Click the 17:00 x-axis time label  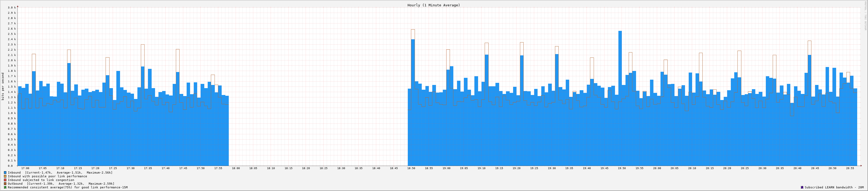click(x=25, y=168)
